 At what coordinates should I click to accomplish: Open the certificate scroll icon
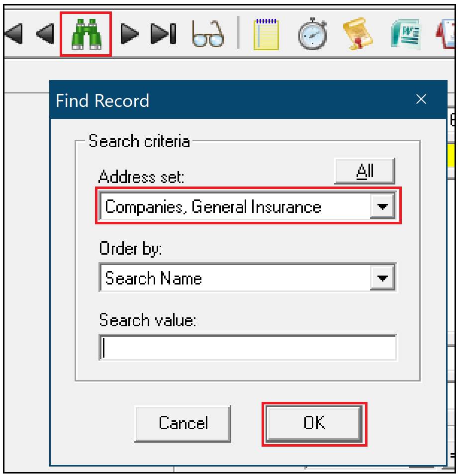[x=366, y=35]
